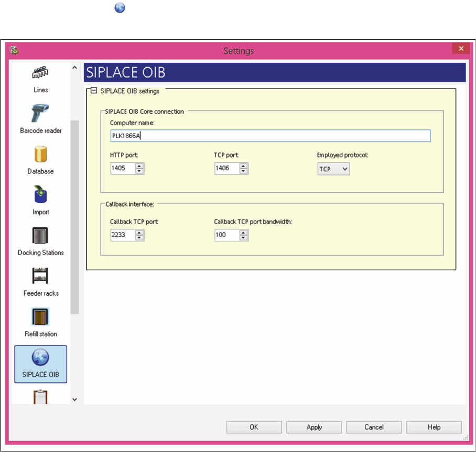Viewport: 476px width, 452px height.
Task: Select the Feeder racks icon
Action: (x=40, y=275)
